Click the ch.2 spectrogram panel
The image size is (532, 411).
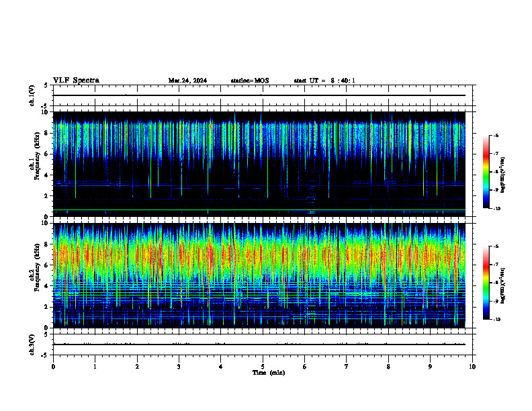(x=259, y=275)
